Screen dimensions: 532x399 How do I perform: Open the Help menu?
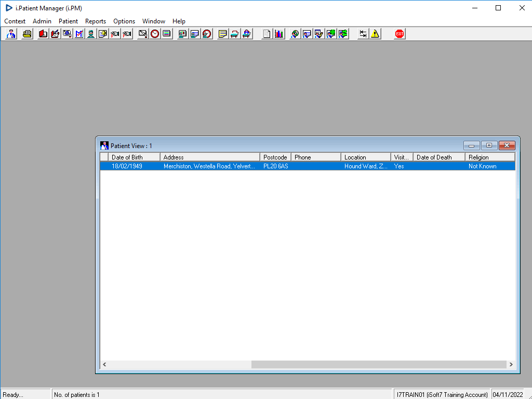(x=179, y=21)
